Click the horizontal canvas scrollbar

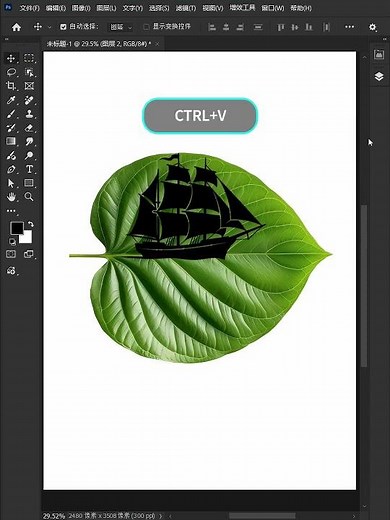click(x=262, y=516)
